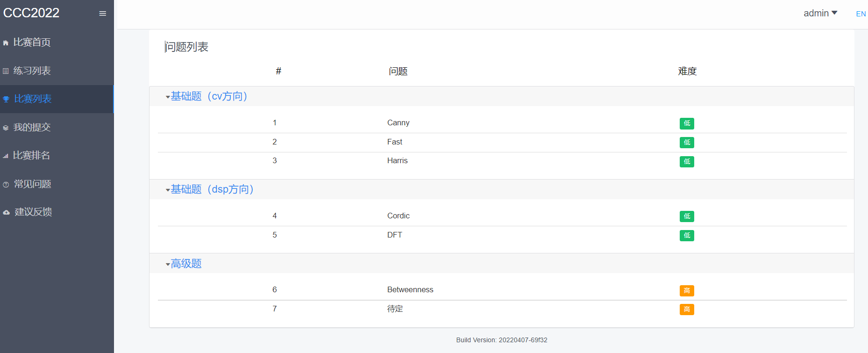This screenshot has width=868, height=353.
Task: Click the orange 高 badge for 待定
Action: (686, 309)
